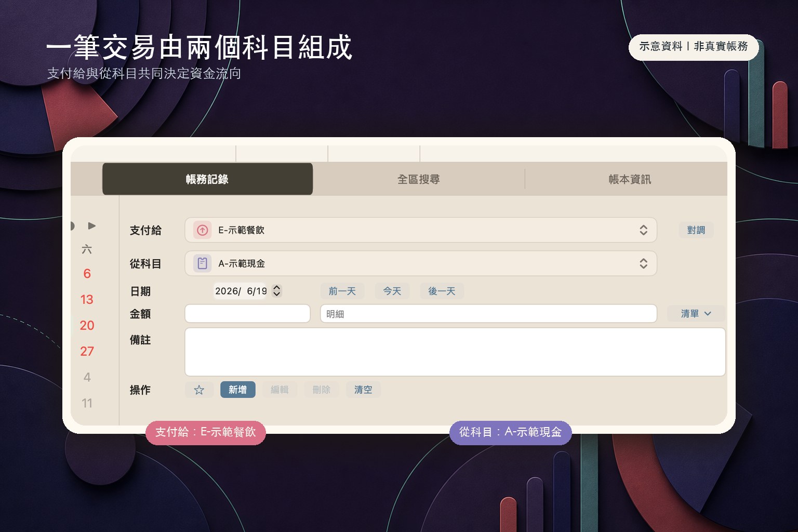Click the 清空 button
The width and height of the screenshot is (798, 532).
[363, 390]
